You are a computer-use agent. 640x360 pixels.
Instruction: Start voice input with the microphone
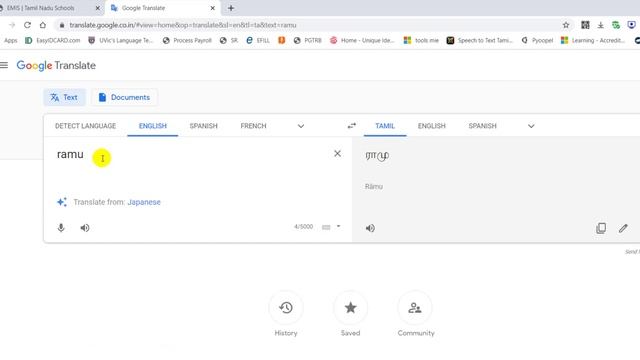point(61,228)
